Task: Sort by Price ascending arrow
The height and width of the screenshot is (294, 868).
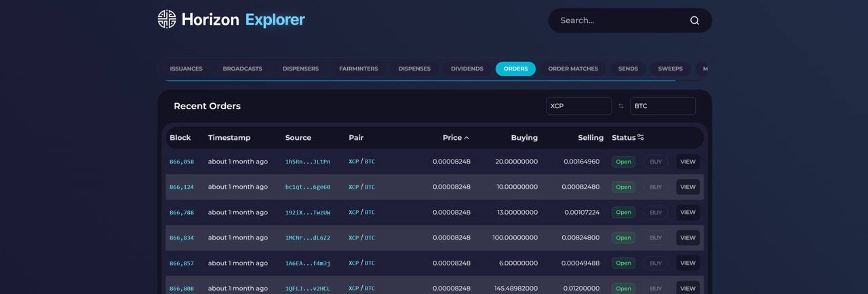Action: [x=467, y=138]
